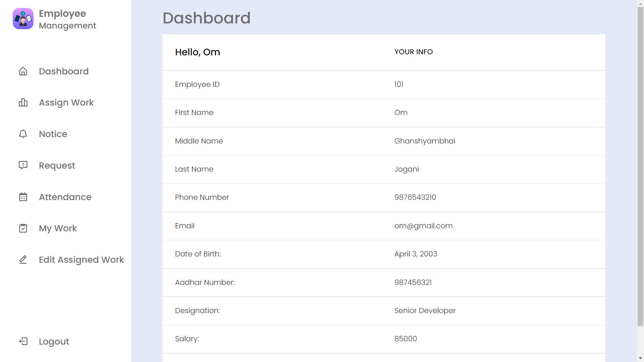Viewport: 644px width, 362px height.
Task: Select the Employee ID value 101
Action: click(x=399, y=84)
